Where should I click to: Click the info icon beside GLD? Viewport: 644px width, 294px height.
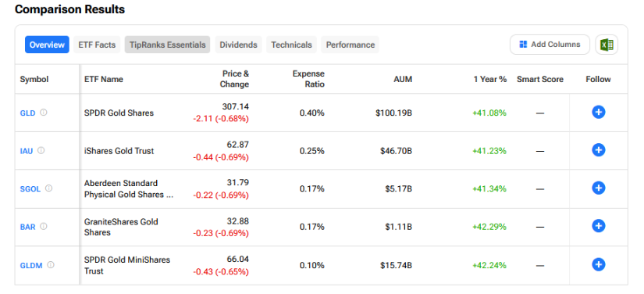[x=44, y=113]
